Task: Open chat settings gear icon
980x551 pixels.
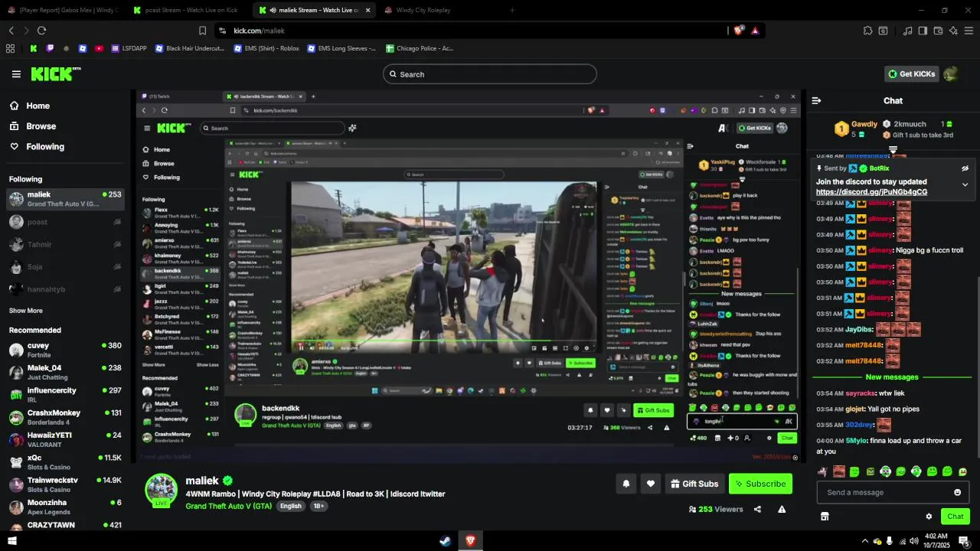Action: pos(929,517)
